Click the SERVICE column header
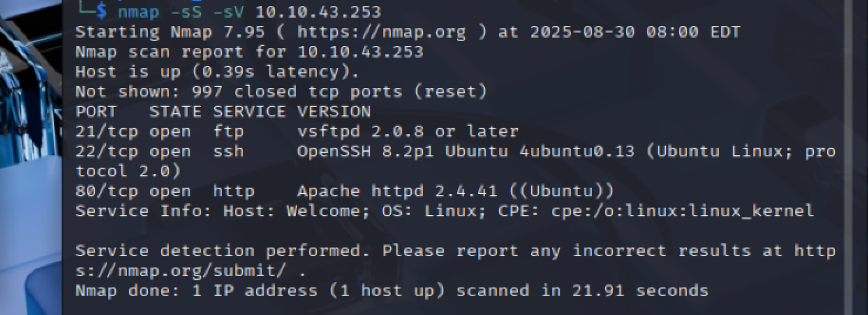 click(x=249, y=112)
